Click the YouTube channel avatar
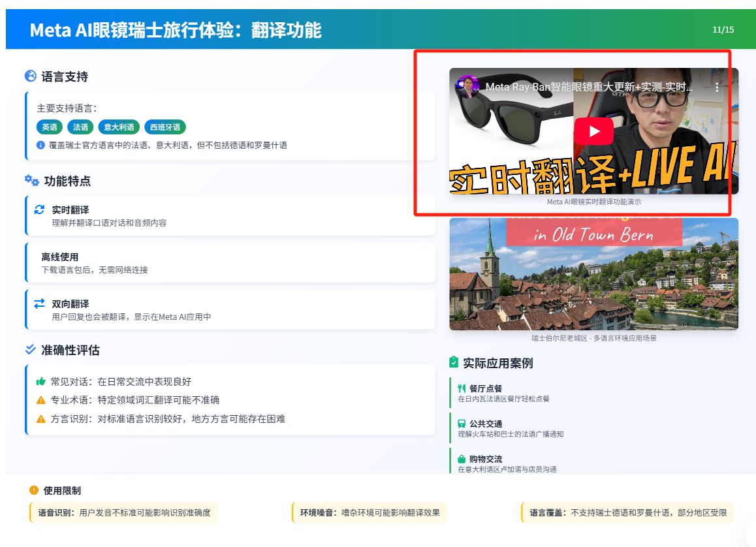 pos(467,87)
